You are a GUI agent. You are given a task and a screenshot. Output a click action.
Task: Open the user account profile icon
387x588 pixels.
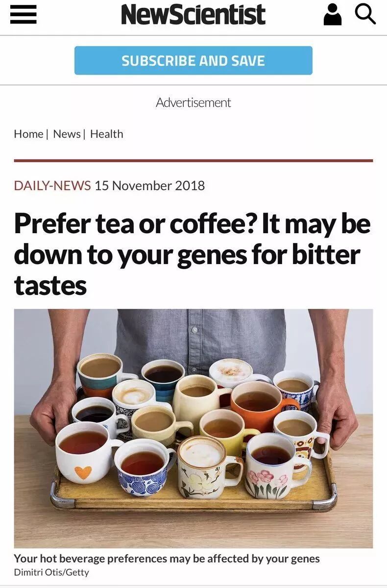(333, 14)
